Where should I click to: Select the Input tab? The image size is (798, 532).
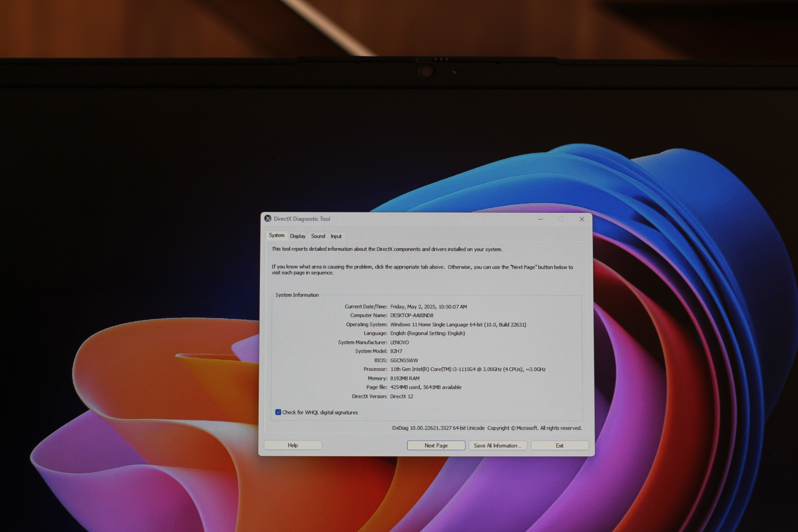[336, 236]
